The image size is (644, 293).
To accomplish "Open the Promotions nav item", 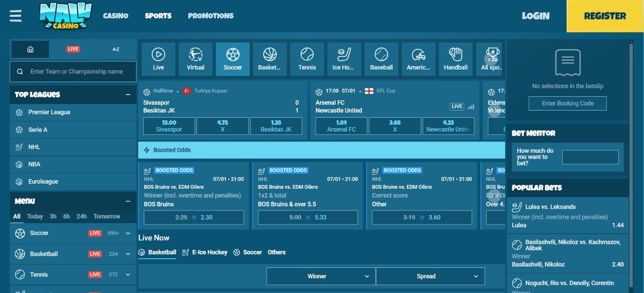I will [211, 16].
